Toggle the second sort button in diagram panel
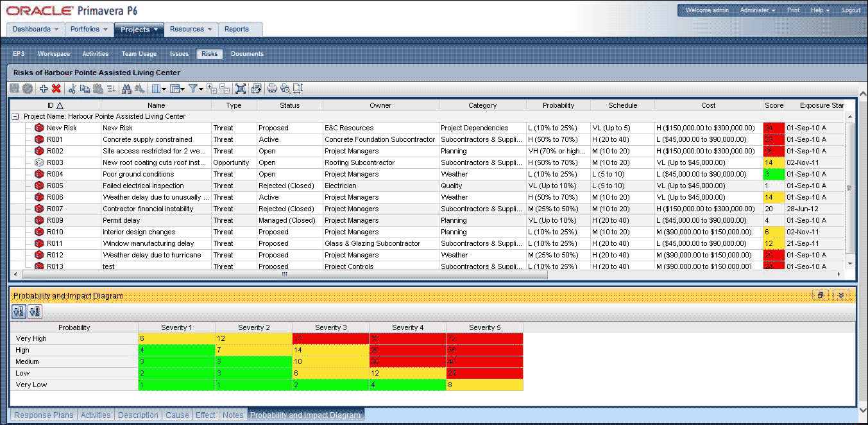The width and height of the screenshot is (868, 425). tap(35, 312)
